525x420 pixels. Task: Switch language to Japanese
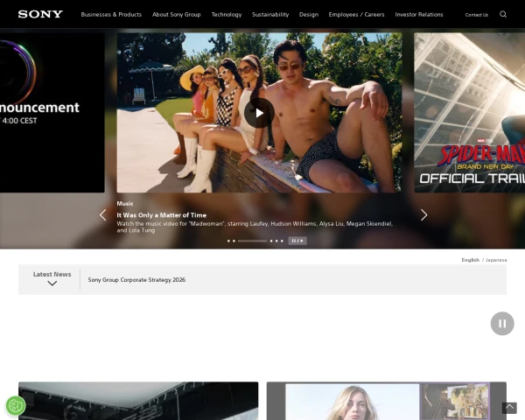pyautogui.click(x=496, y=260)
